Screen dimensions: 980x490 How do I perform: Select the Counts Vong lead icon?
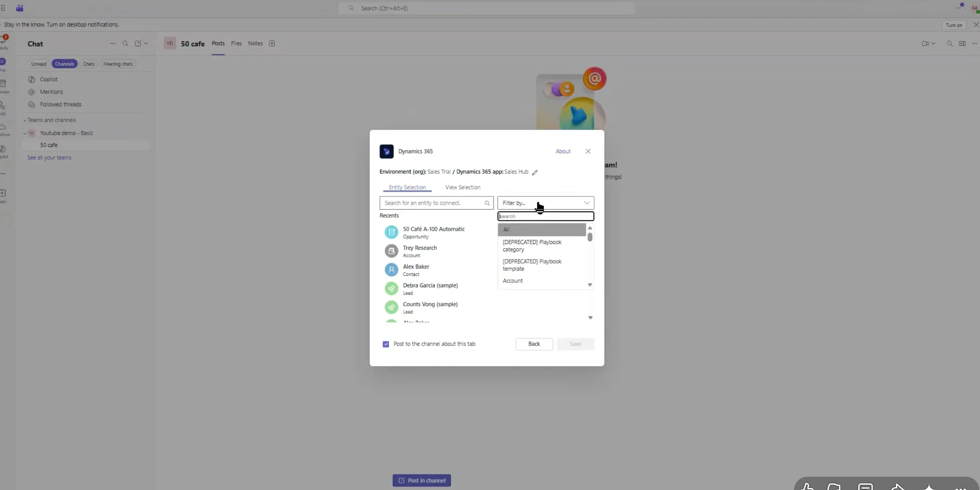click(x=391, y=307)
